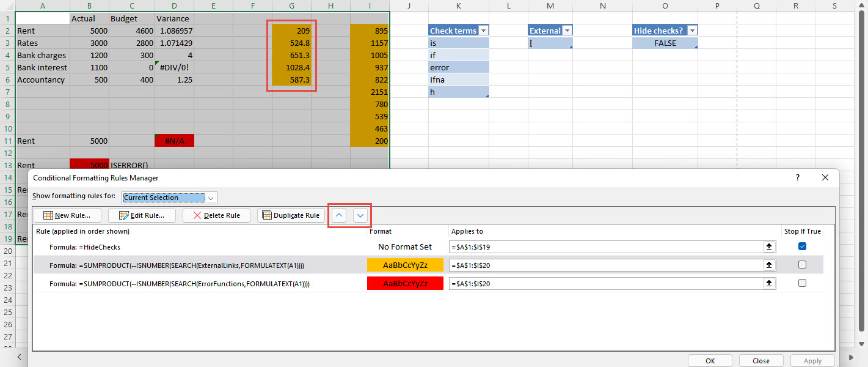The height and width of the screenshot is (367, 868).
Task: Collapse dialog for HideChecks rule range
Action: click(769, 247)
